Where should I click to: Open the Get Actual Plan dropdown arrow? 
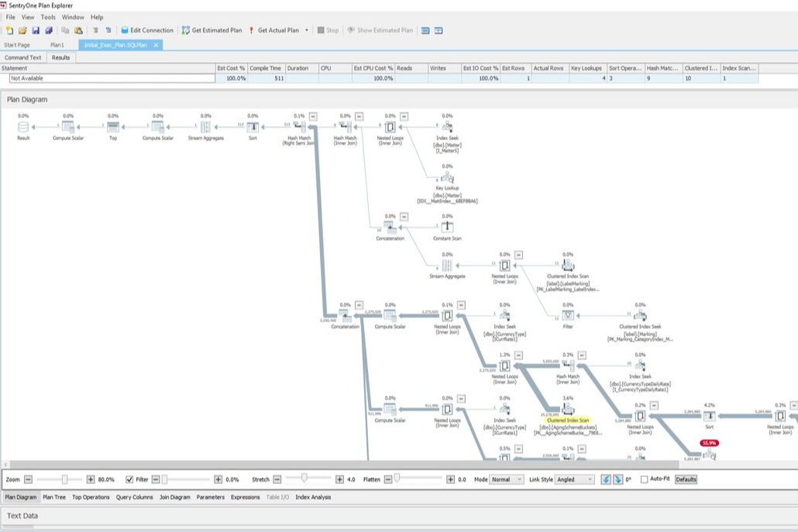click(x=307, y=30)
